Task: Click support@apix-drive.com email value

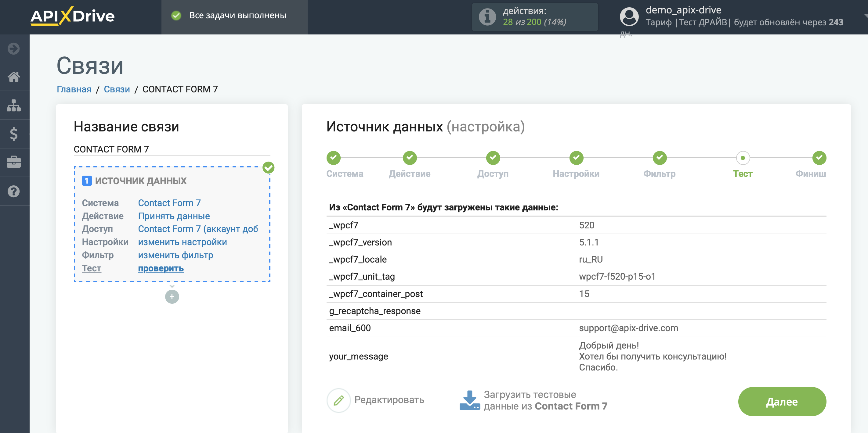Action: click(x=628, y=328)
